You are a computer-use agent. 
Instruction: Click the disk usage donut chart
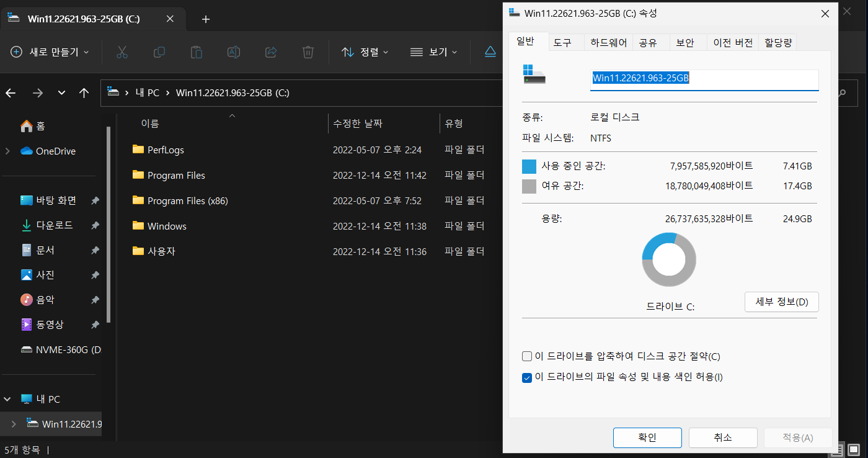[x=669, y=260]
